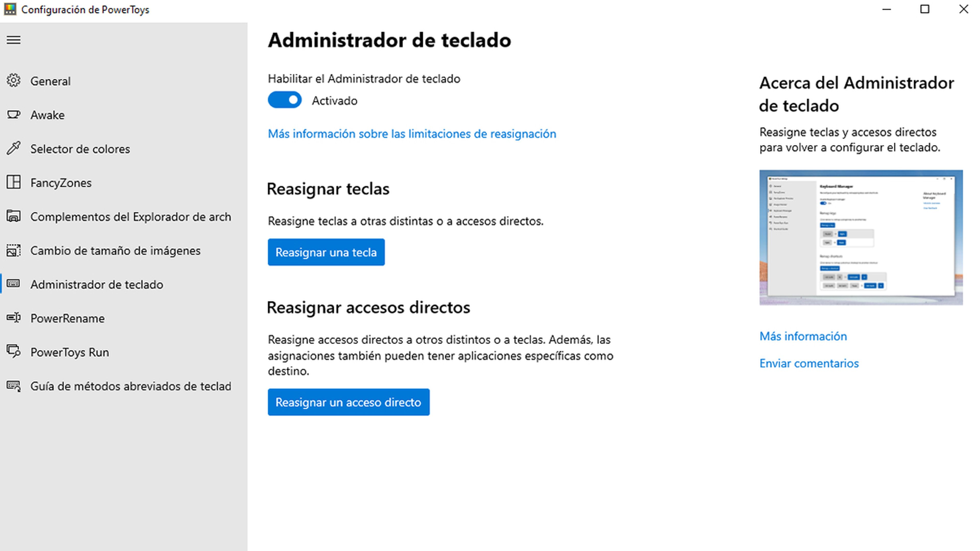Open the General settings page

pos(124,81)
